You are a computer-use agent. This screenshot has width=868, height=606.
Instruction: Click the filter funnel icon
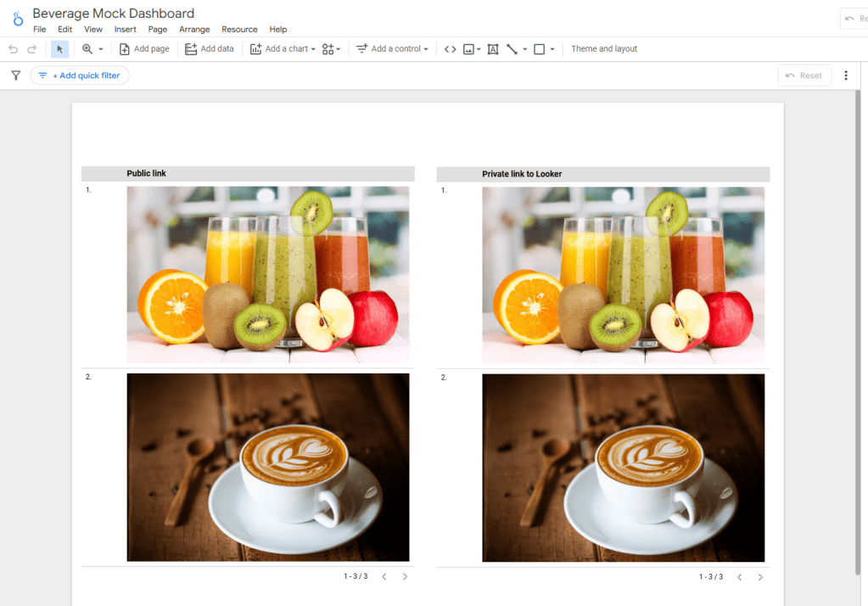pyautogui.click(x=15, y=76)
